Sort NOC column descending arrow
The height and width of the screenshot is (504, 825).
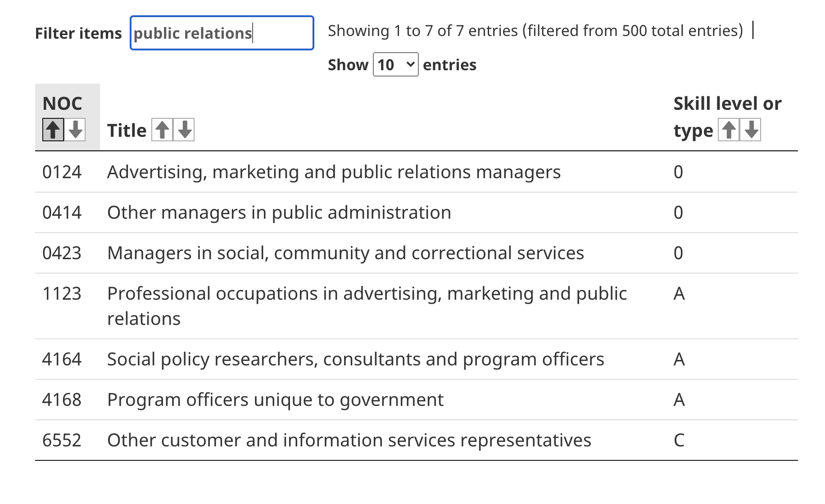coord(75,130)
